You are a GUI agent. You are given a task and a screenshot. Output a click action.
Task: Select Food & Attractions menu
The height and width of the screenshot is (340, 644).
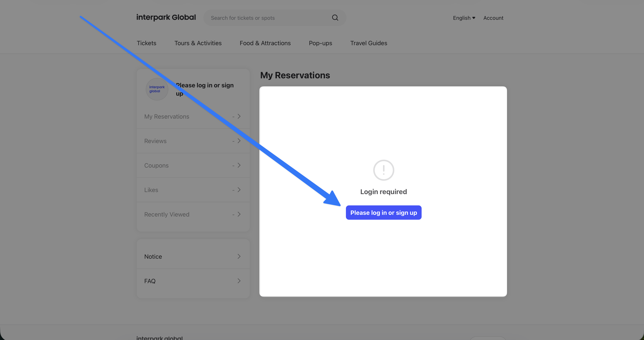[x=265, y=43]
